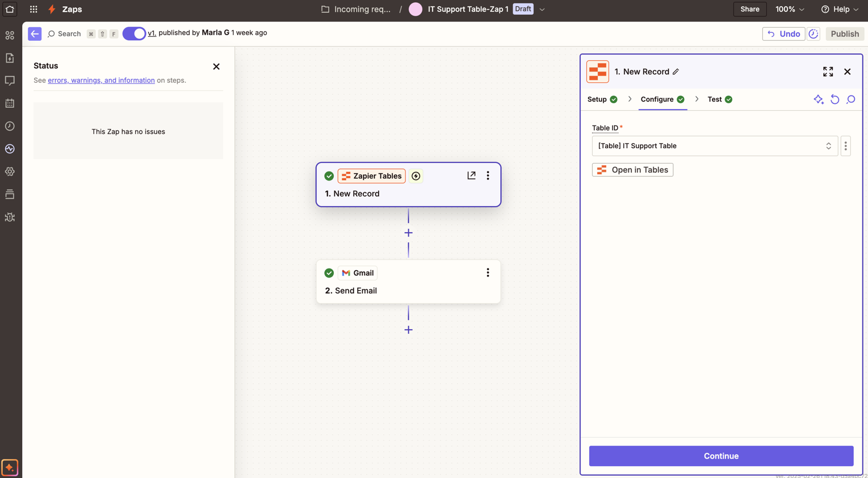Viewport: 868px width, 478px height.
Task: Click the Publish button
Action: click(x=844, y=33)
